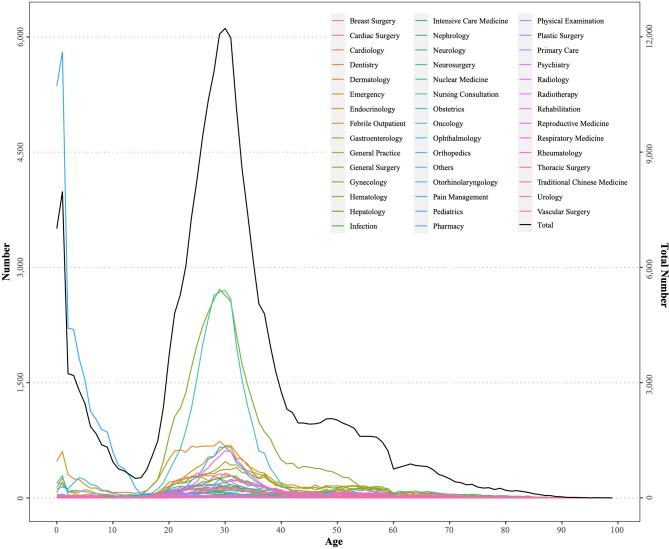Viewport: 669px width, 549px height.
Task: Click the Pediatrics legend label
Action: 448,212
